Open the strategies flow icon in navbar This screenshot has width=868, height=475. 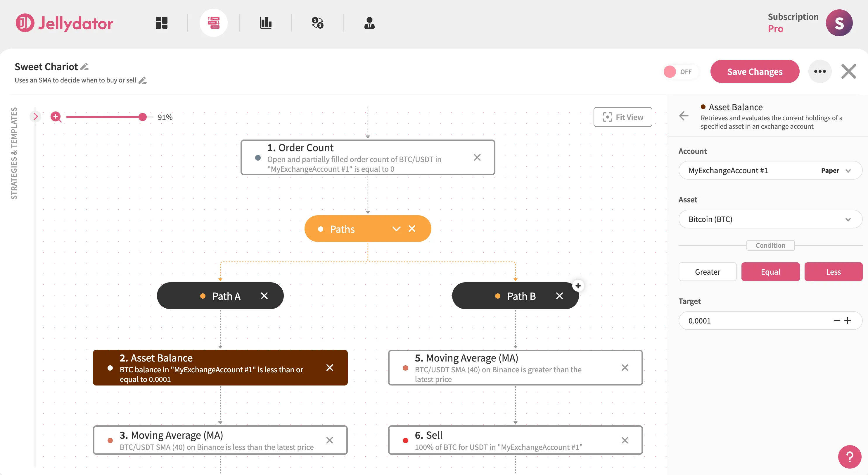214,23
